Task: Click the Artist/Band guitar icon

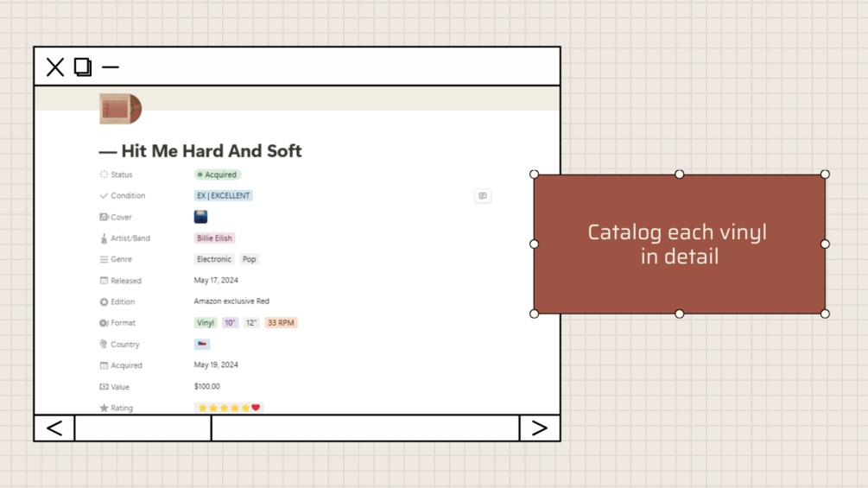Action: click(x=104, y=238)
